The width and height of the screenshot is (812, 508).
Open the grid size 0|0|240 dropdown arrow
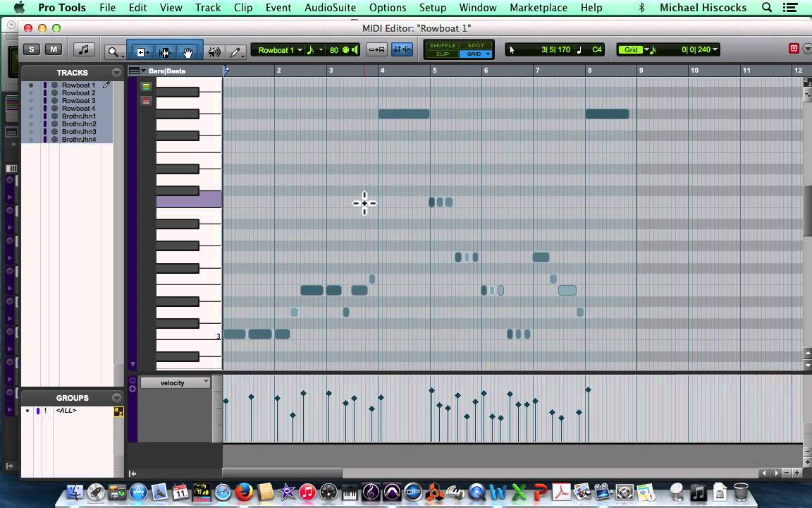click(x=715, y=50)
